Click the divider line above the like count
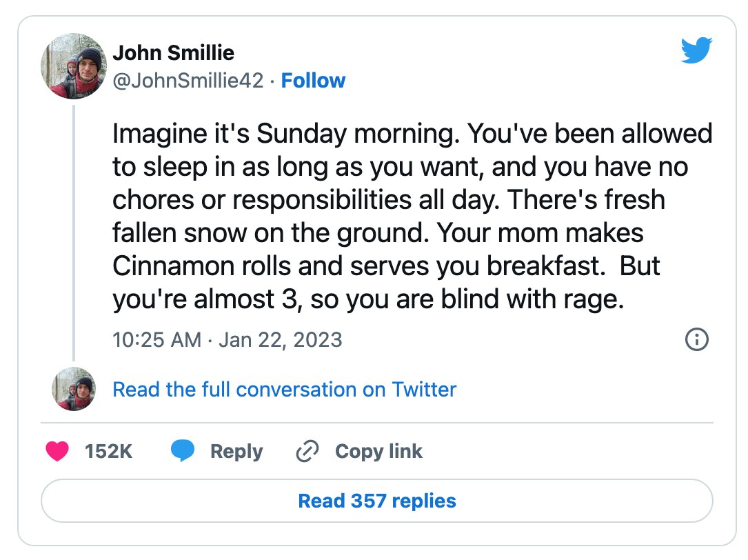The width and height of the screenshot is (748, 560). [x=377, y=423]
